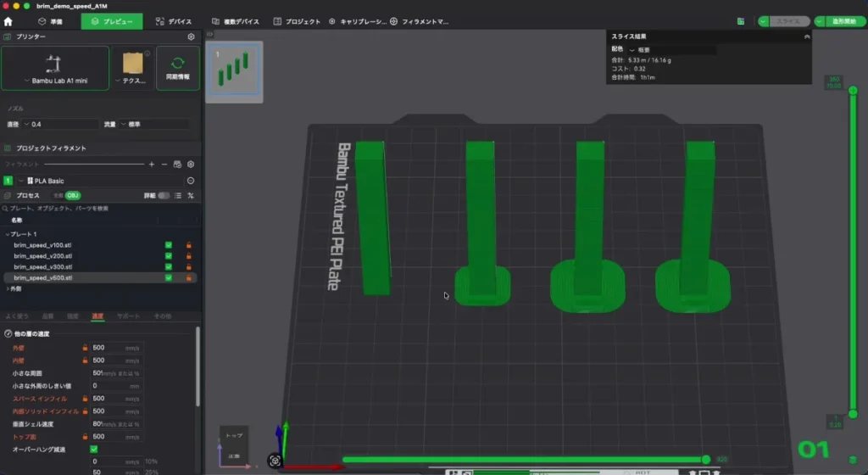Click the lock icon on brim_speed_v600.stl row
The image size is (868, 475).
[189, 278]
